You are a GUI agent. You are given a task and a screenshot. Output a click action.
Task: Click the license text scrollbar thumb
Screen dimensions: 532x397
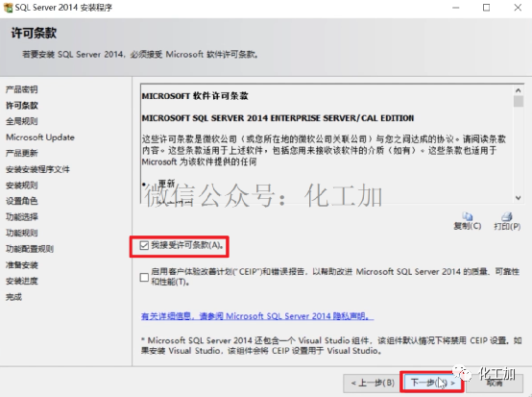click(519, 101)
